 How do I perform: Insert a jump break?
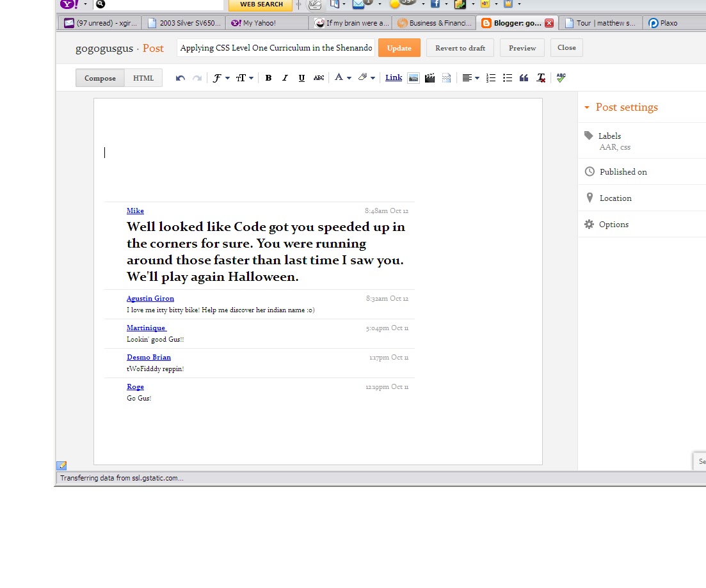click(x=447, y=78)
